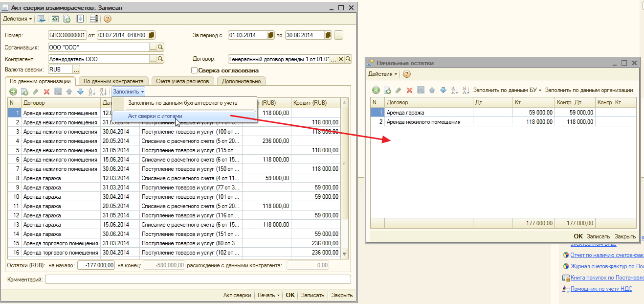Click Записать in Начальные остатки window
This screenshot has height=304, width=644.
[599, 236]
